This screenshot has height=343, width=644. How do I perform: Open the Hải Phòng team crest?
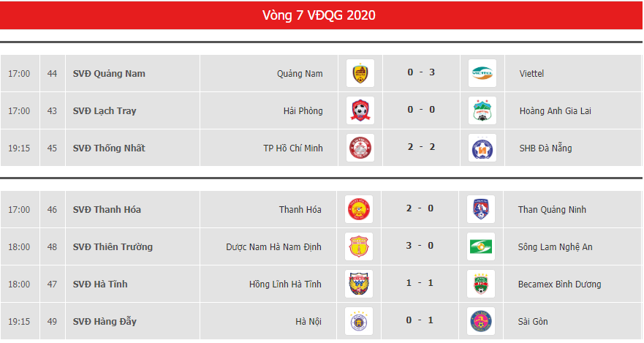point(360,111)
